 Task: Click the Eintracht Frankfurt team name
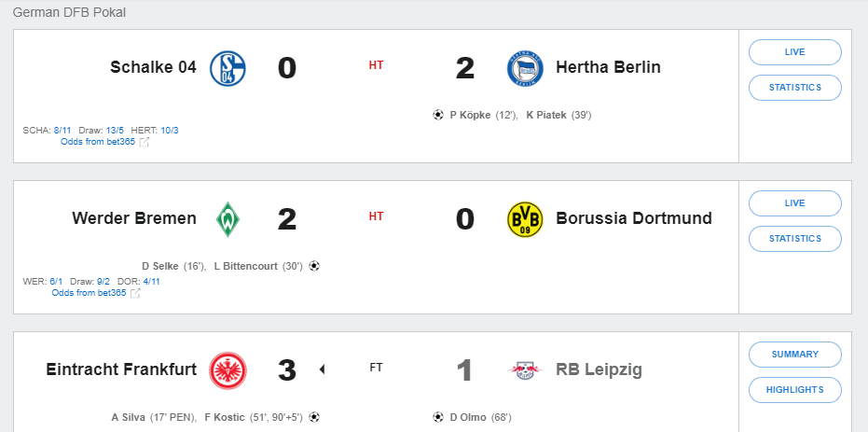(x=121, y=370)
